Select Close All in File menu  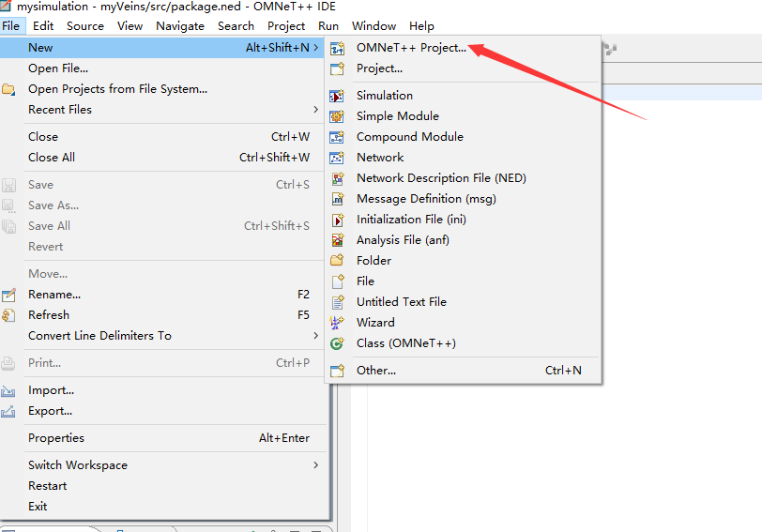162,158
